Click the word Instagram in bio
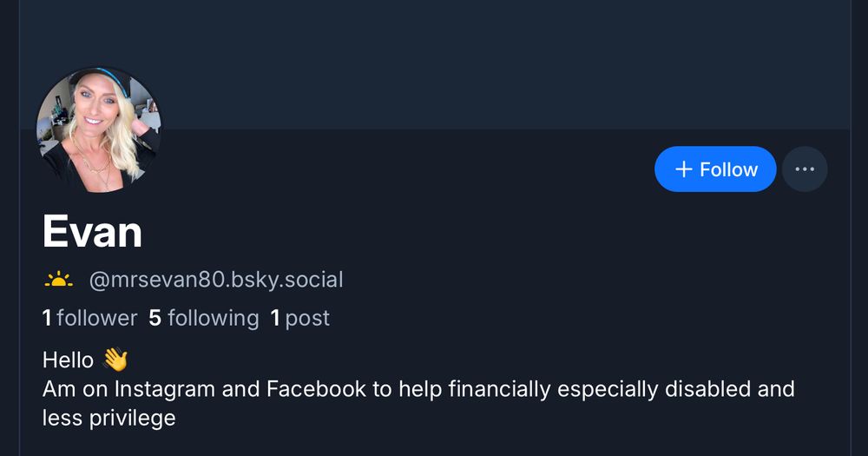This screenshot has height=456, width=868. (x=165, y=388)
